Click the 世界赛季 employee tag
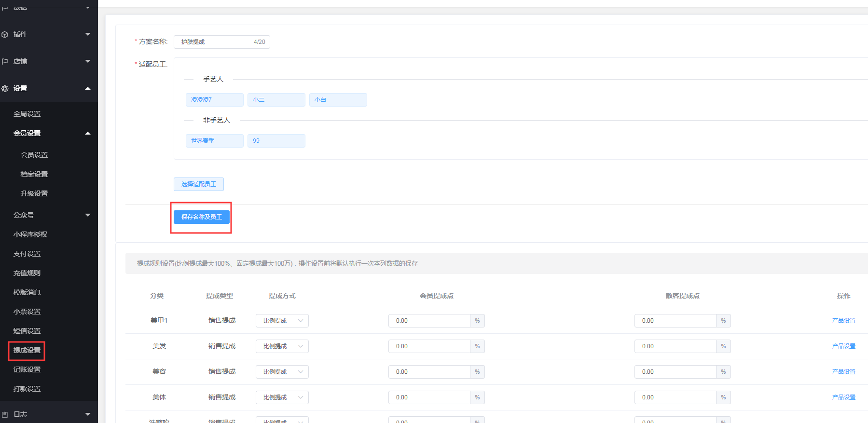 215,141
